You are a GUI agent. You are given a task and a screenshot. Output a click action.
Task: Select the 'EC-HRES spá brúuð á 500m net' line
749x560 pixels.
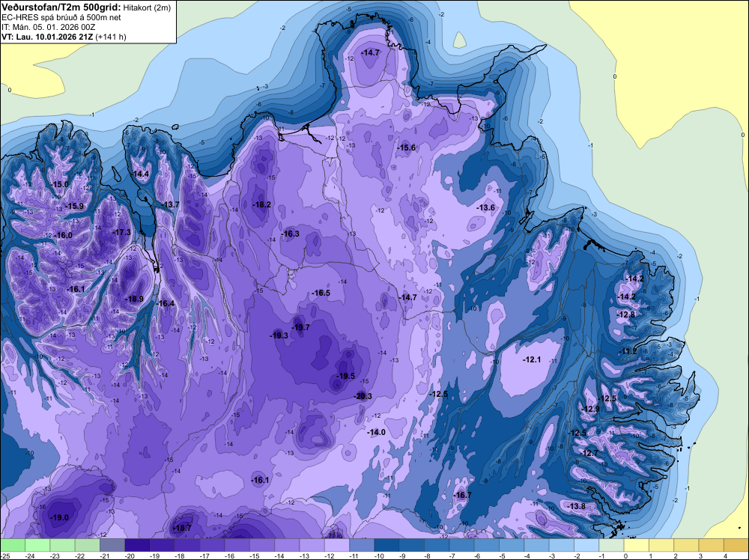[61, 17]
